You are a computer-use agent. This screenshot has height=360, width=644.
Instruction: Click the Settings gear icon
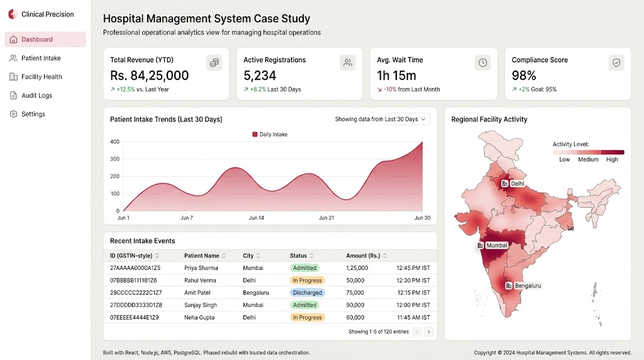[14, 114]
